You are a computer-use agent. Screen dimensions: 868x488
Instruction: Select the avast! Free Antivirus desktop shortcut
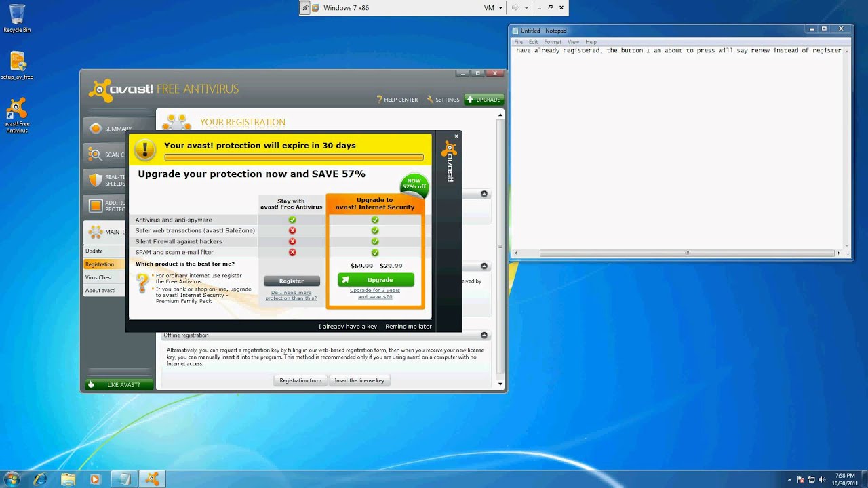pyautogui.click(x=17, y=115)
